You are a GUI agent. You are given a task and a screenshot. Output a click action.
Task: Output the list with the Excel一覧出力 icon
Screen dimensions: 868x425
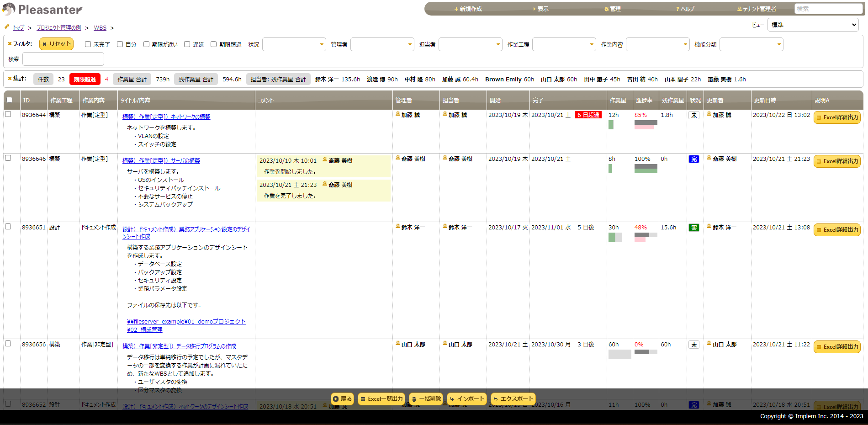(362, 399)
